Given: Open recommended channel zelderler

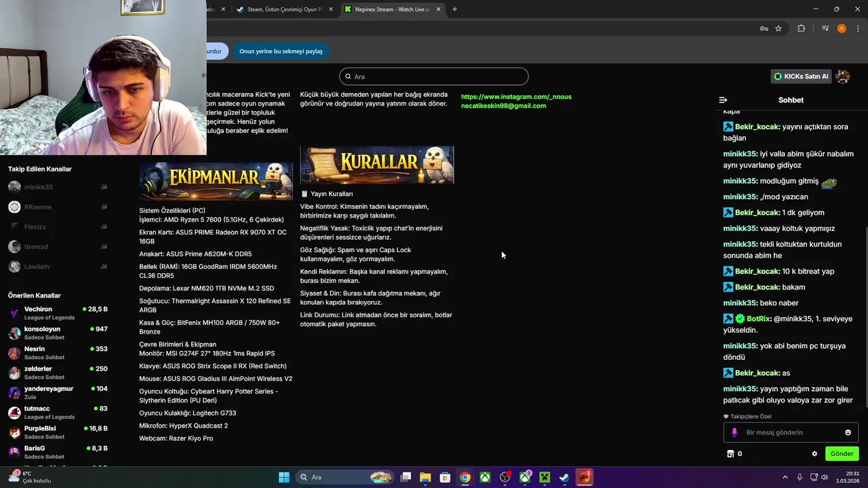Looking at the screenshot, I should [x=58, y=373].
